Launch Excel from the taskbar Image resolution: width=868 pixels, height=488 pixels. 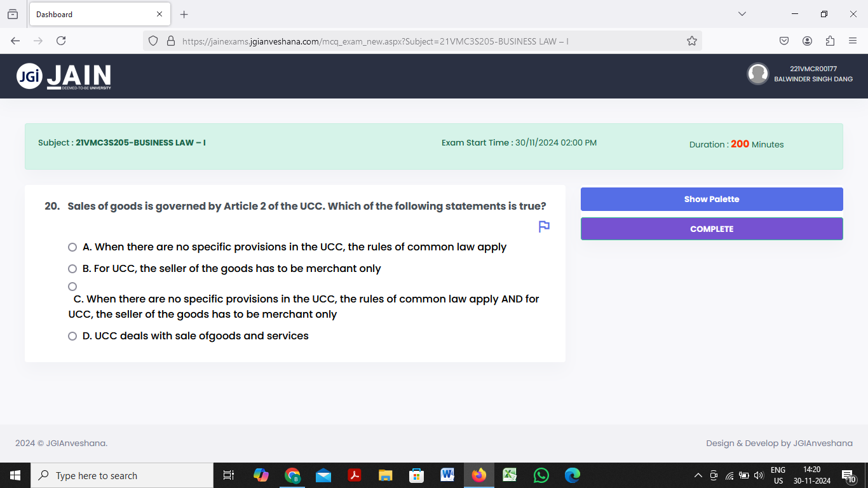point(510,475)
